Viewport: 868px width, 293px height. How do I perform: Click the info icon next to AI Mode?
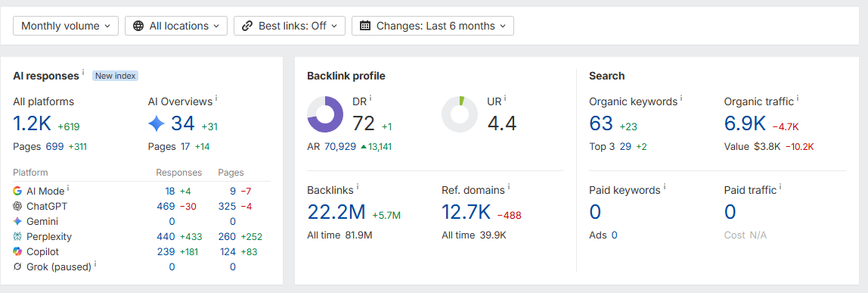point(69,189)
